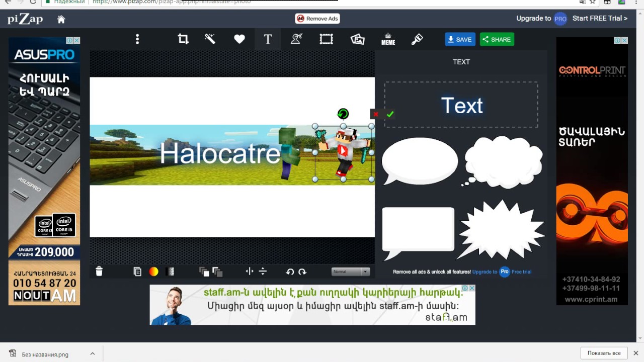Click the redo arrow
Viewport: 644px width, 362px height.
click(x=302, y=271)
